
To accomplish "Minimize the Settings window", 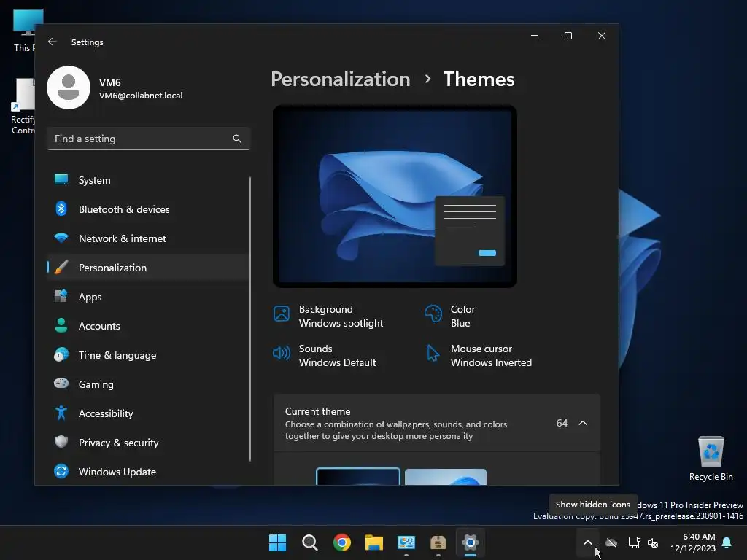I will (535, 36).
